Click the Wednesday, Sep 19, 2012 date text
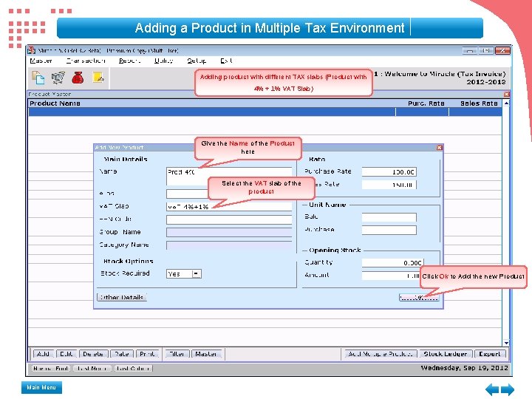The width and height of the screenshot is (532, 399). 464,368
